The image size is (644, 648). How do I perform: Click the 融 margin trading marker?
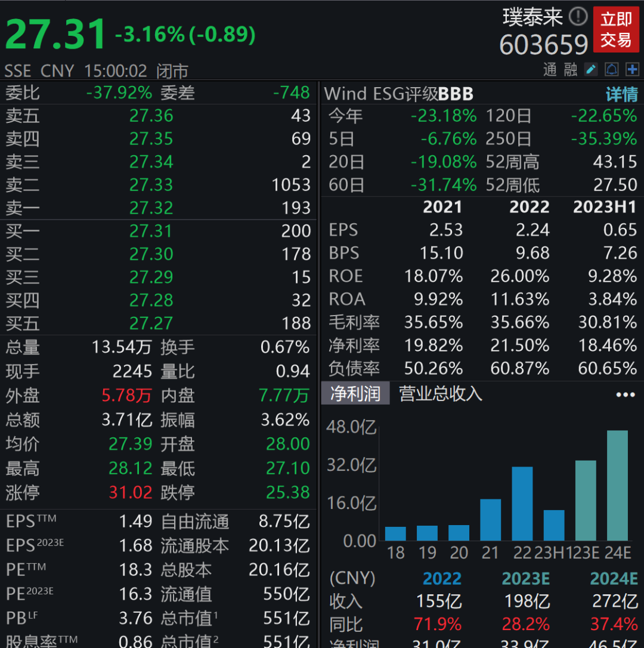pos(570,70)
